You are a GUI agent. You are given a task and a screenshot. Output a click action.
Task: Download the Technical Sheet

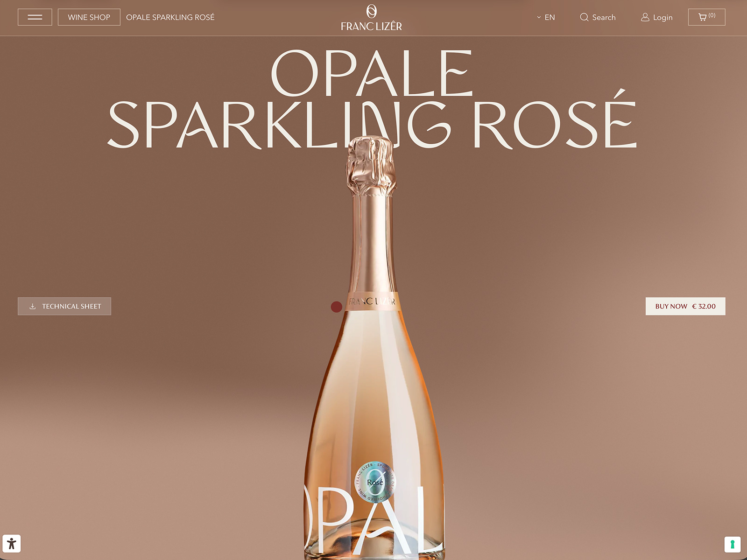coord(64,306)
